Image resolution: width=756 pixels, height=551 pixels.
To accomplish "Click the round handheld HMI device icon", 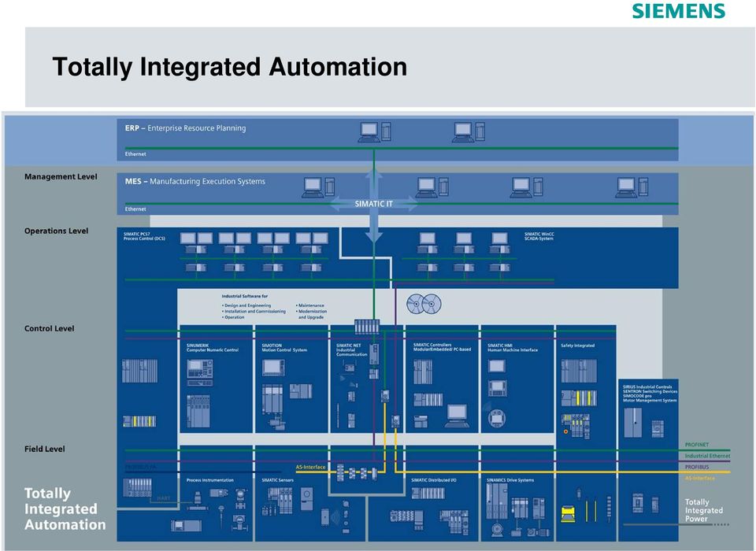I will point(497,418).
